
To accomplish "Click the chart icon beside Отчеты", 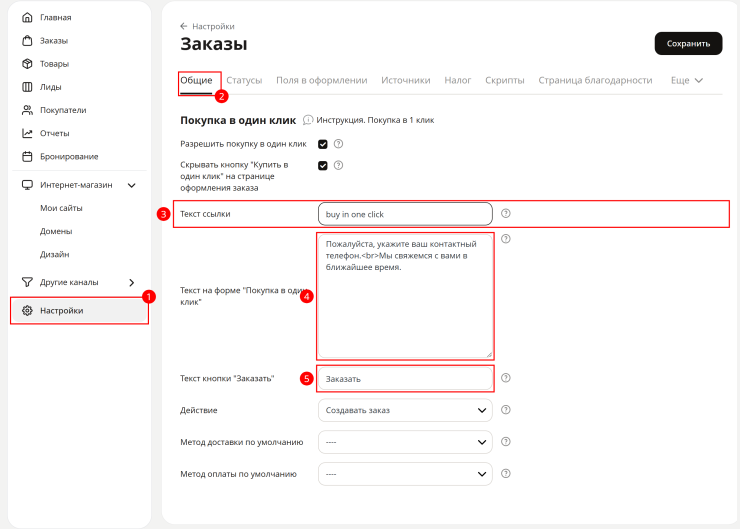I will click(x=27, y=133).
